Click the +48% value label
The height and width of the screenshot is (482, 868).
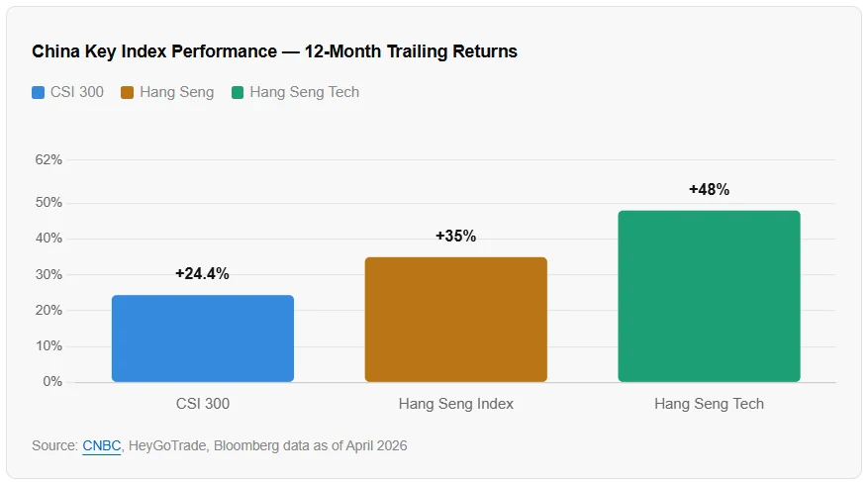[x=709, y=190]
